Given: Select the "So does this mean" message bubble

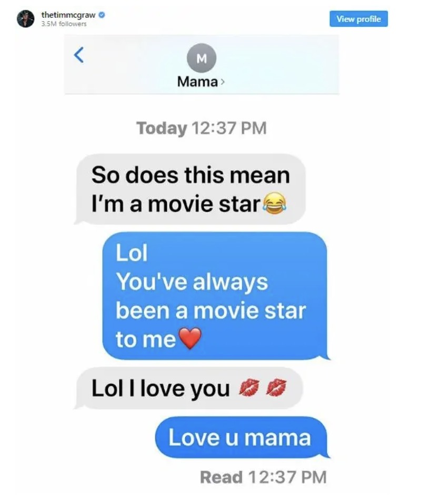Looking at the screenshot, I should pyautogui.click(x=190, y=189).
